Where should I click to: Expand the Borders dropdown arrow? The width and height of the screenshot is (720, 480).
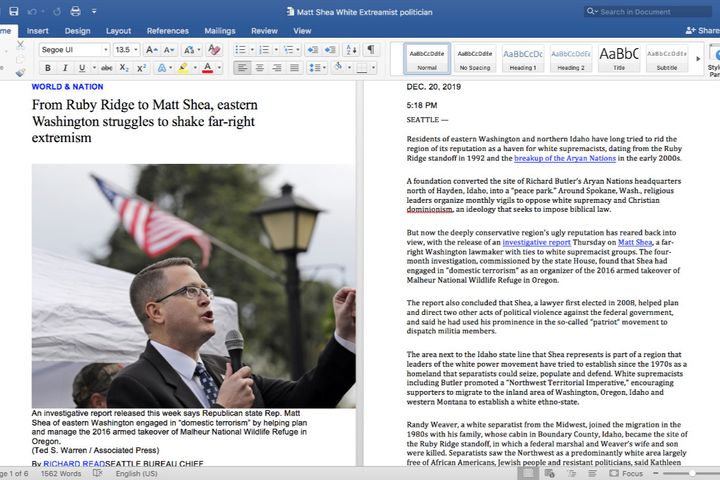click(373, 68)
